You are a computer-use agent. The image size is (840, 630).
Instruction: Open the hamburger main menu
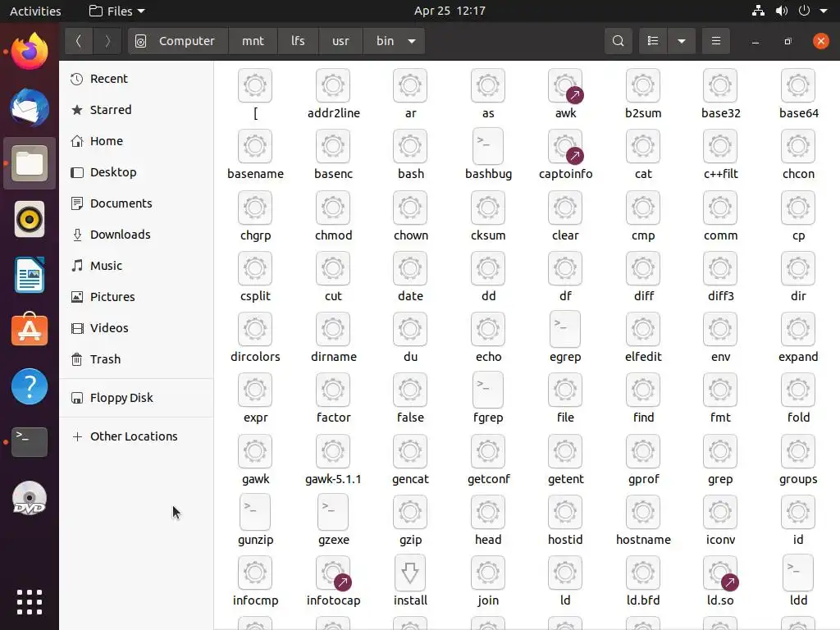[715, 41]
